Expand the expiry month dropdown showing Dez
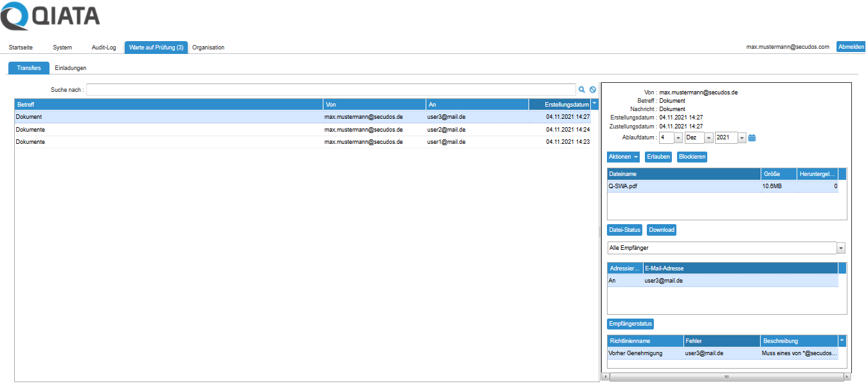 [709, 137]
